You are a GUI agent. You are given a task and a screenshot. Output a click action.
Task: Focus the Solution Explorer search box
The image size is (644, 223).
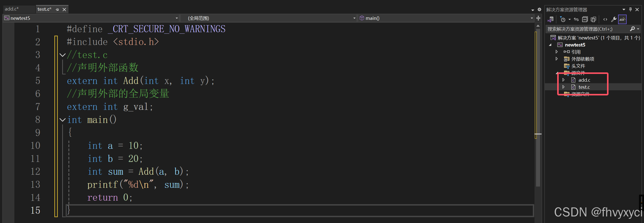tap(587, 29)
